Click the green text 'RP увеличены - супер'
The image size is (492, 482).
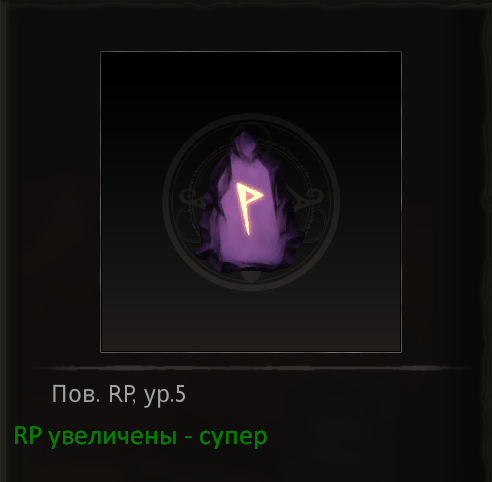coord(140,437)
